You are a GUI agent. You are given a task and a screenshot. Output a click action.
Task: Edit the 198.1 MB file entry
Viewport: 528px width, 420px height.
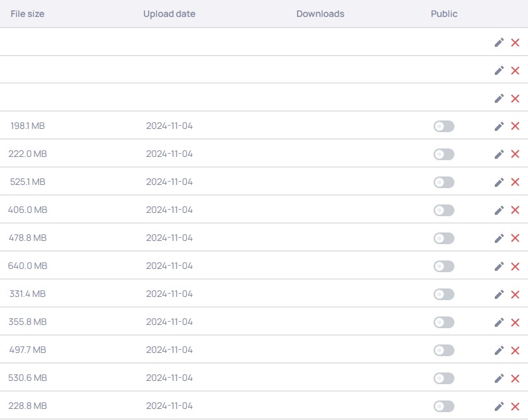point(499,126)
